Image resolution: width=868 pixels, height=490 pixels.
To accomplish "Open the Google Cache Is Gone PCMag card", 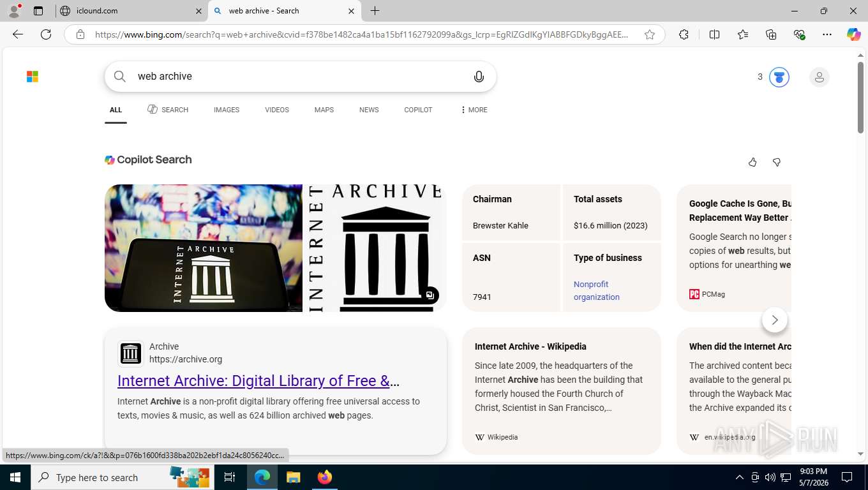I will click(x=734, y=248).
